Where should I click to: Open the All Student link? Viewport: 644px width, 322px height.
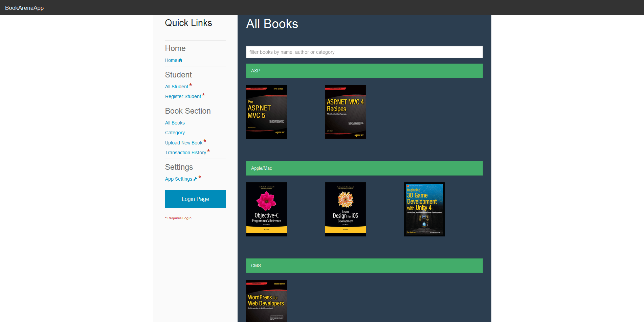[176, 87]
